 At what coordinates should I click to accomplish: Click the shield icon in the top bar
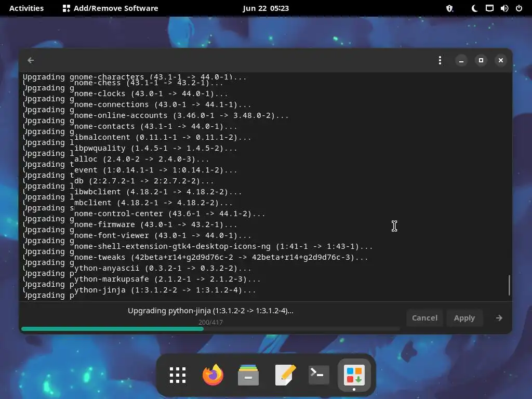coord(449,8)
